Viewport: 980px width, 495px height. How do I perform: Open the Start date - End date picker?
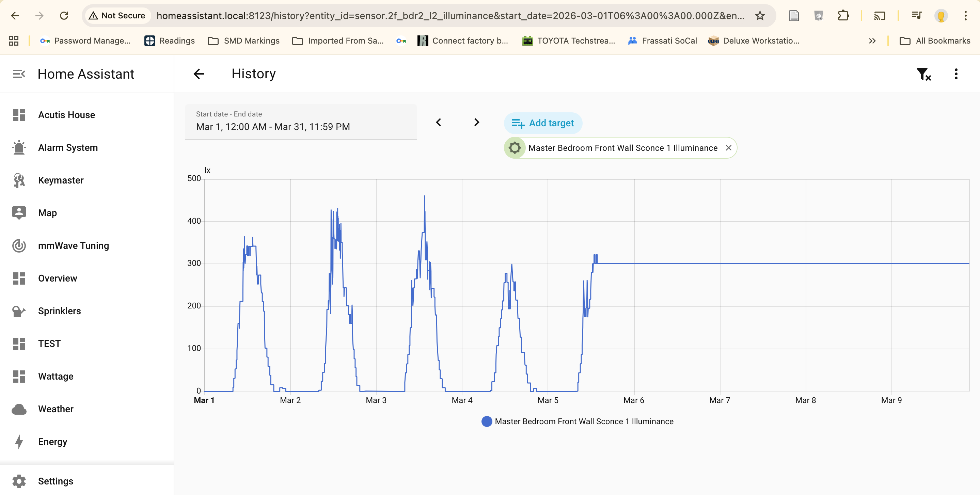301,123
